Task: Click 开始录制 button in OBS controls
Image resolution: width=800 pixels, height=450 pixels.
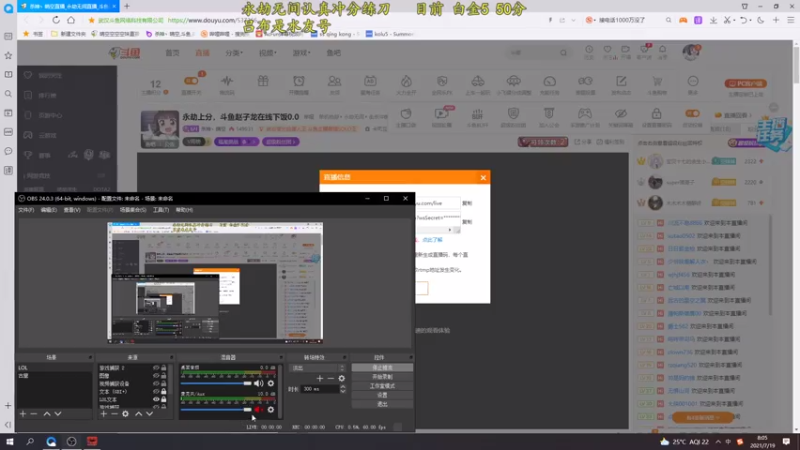Action: (x=382, y=377)
